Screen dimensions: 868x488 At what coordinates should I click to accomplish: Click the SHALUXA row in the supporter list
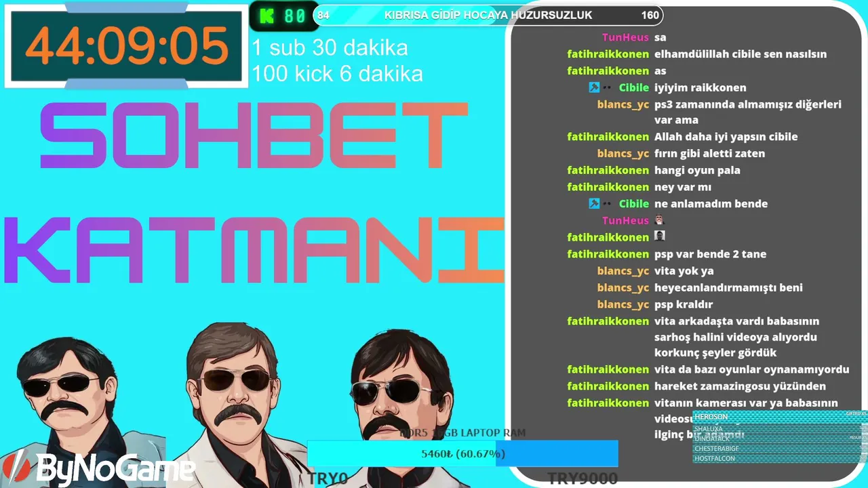780,428
